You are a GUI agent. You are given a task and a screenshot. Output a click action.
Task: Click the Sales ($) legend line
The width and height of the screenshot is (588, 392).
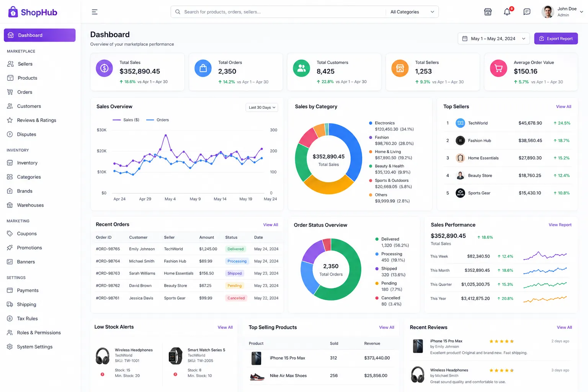(x=117, y=120)
